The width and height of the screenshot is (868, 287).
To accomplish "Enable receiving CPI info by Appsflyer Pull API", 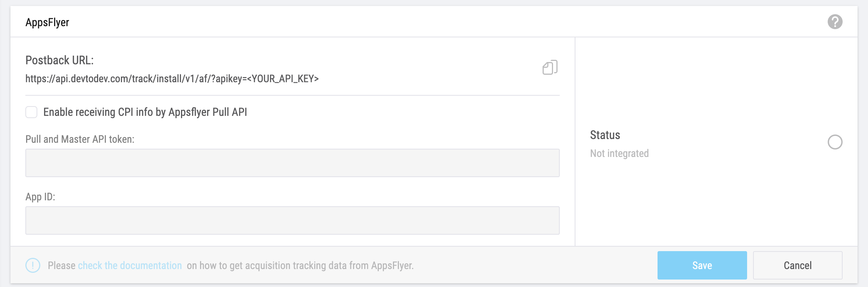I will coord(31,112).
